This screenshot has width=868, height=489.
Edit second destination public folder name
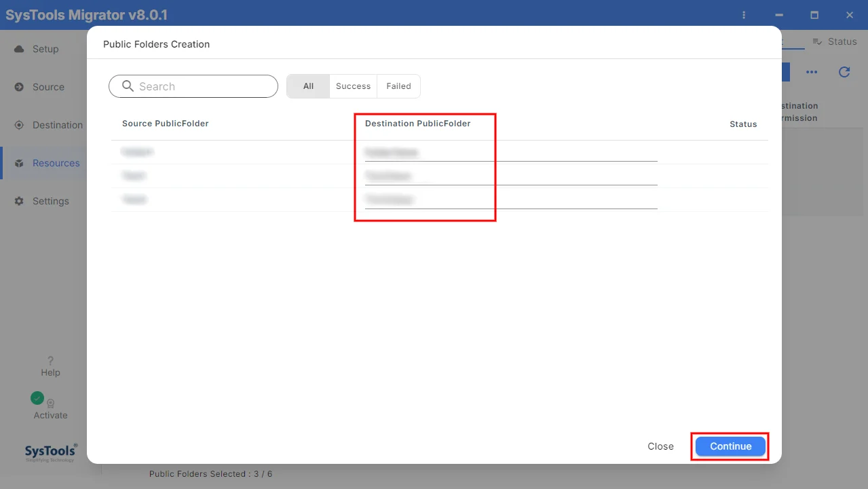[x=511, y=176]
